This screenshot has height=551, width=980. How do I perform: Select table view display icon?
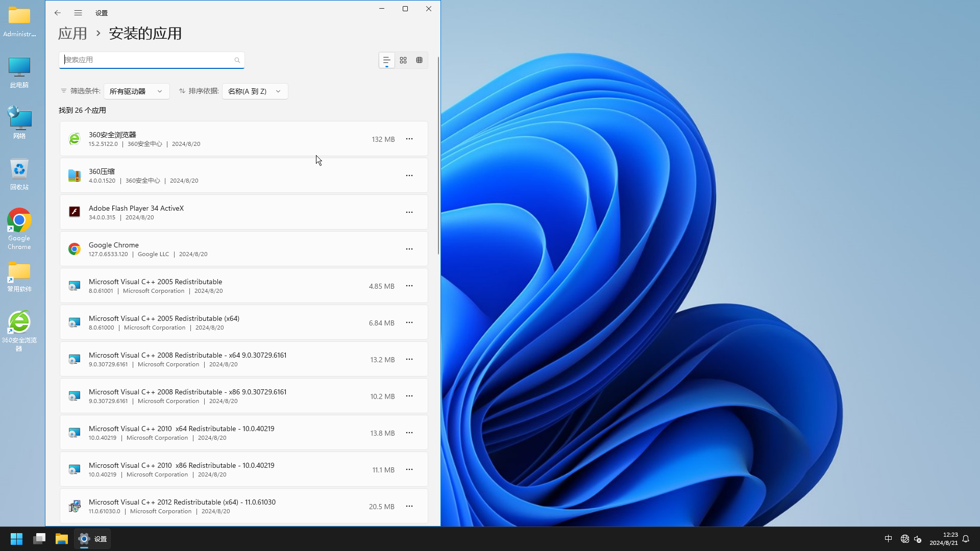(419, 60)
